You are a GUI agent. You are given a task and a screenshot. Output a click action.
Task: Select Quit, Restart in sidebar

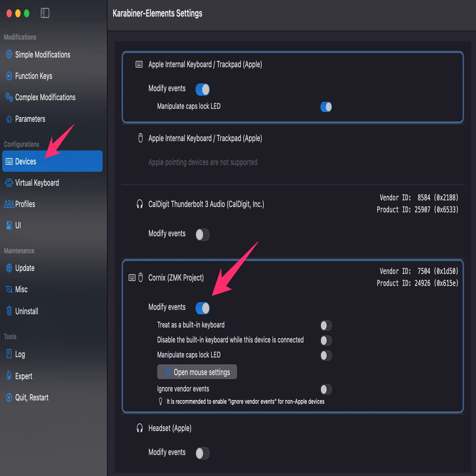pyautogui.click(x=52, y=397)
